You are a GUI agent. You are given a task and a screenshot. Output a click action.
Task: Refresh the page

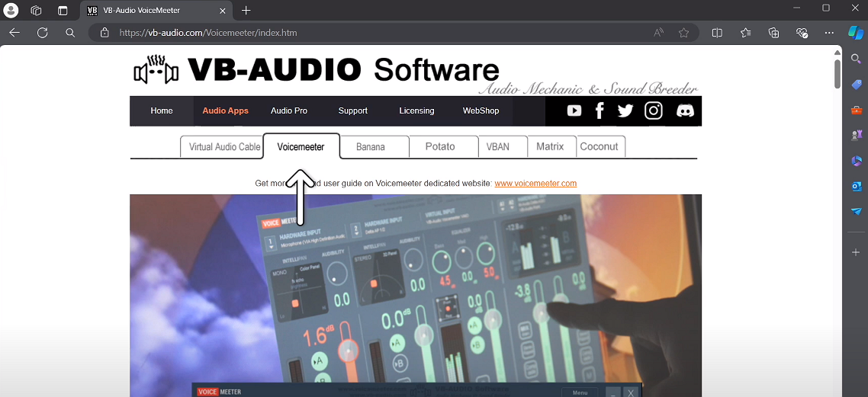[x=42, y=33]
